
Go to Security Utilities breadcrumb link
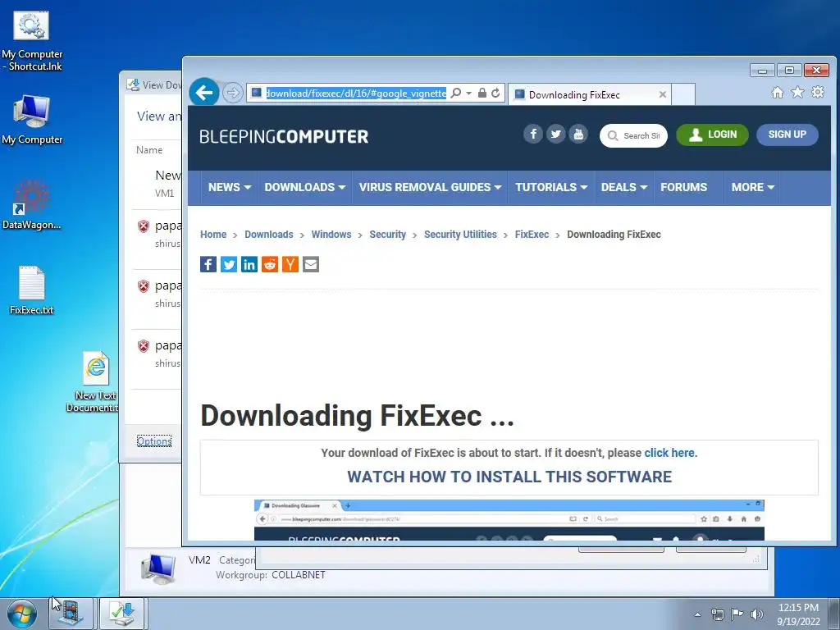(460, 234)
